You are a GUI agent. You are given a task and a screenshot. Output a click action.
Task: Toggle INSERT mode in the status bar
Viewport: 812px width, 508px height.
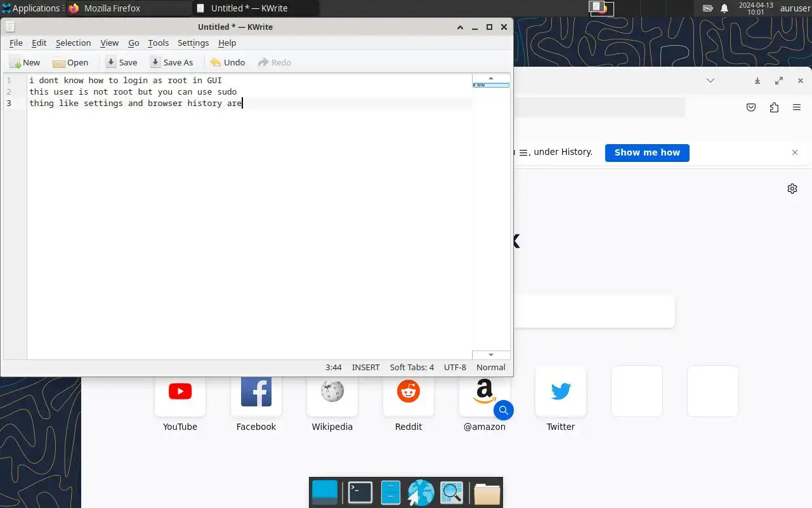366,367
